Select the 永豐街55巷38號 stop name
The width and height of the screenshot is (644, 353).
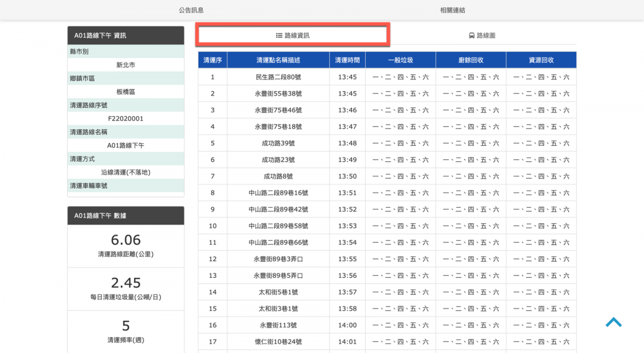279,94
